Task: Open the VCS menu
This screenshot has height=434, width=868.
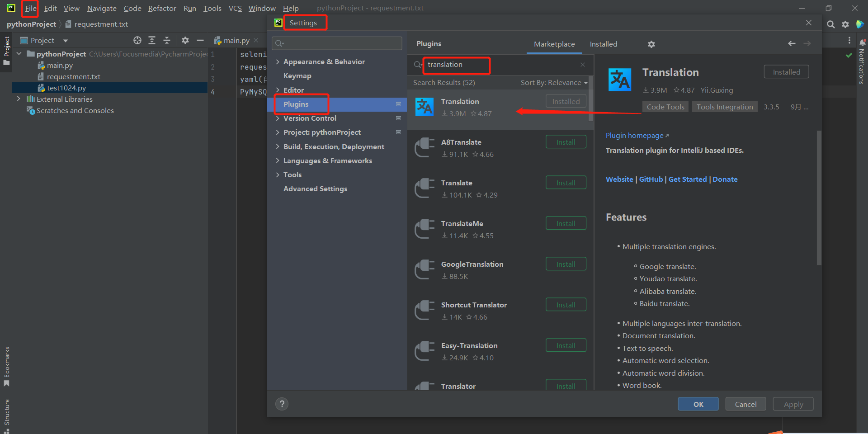Action: pyautogui.click(x=235, y=8)
